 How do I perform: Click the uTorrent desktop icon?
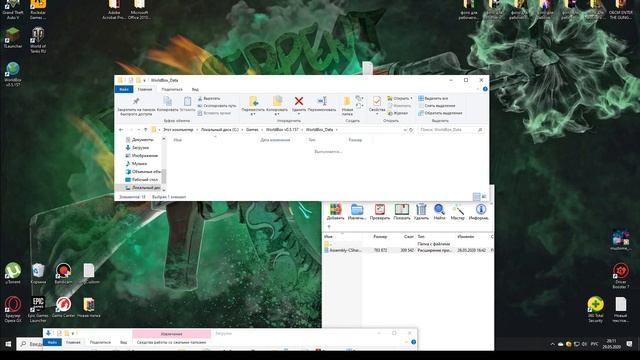[x=13, y=273]
